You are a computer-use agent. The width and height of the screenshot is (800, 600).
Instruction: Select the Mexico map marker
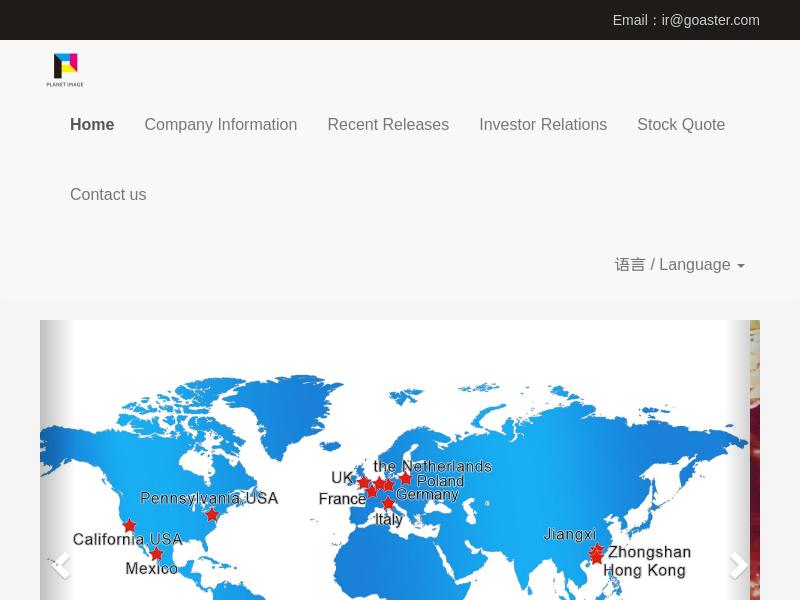pyautogui.click(x=156, y=553)
